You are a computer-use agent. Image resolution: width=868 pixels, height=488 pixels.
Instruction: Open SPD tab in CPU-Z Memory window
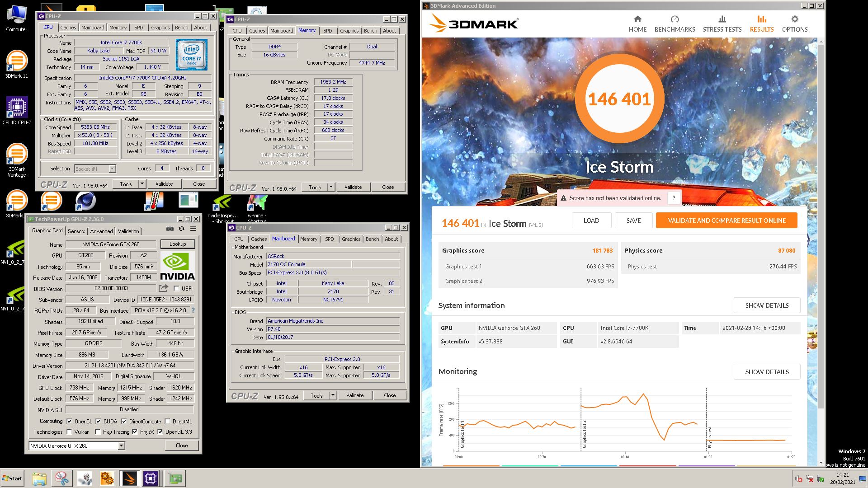328,31
